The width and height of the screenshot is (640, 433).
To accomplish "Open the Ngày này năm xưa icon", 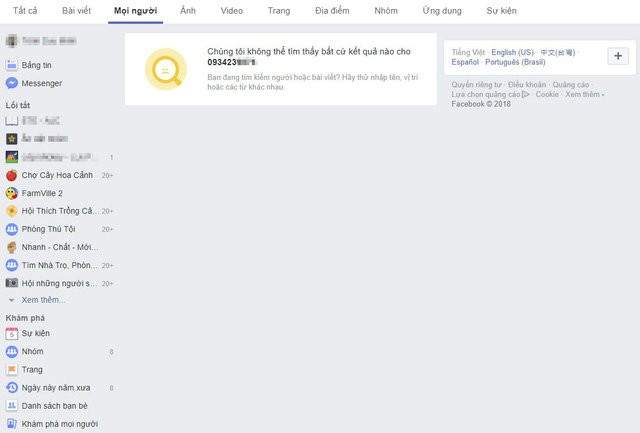I will 11,387.
